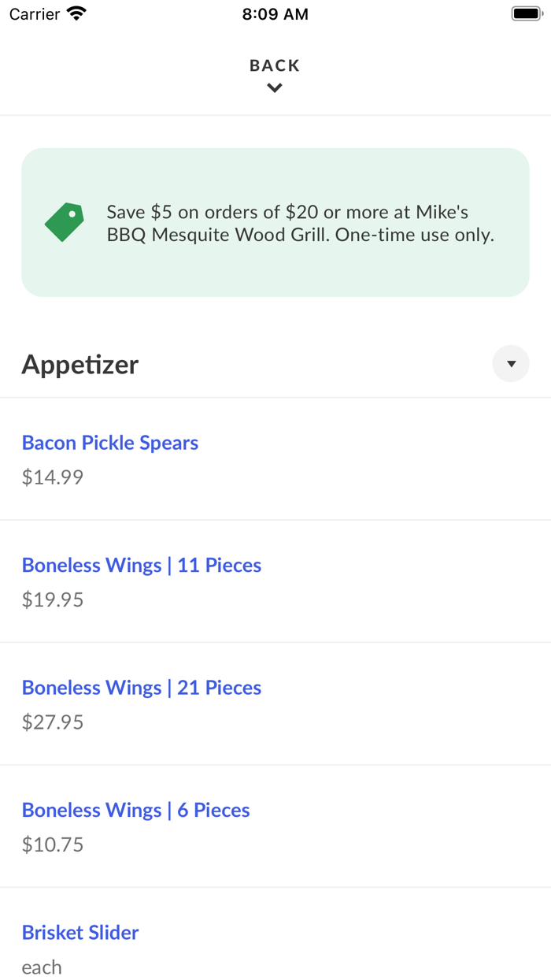Click the green coupon tag icon

pos(63,222)
